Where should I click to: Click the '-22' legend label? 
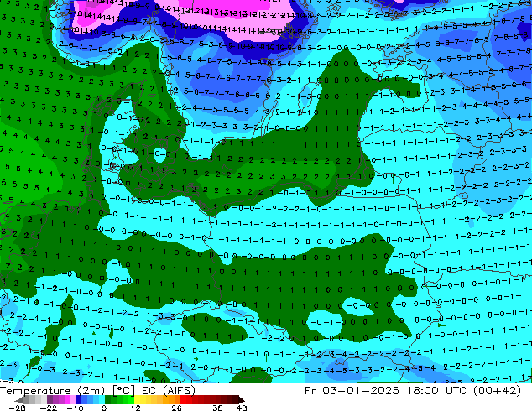tap(49, 408)
